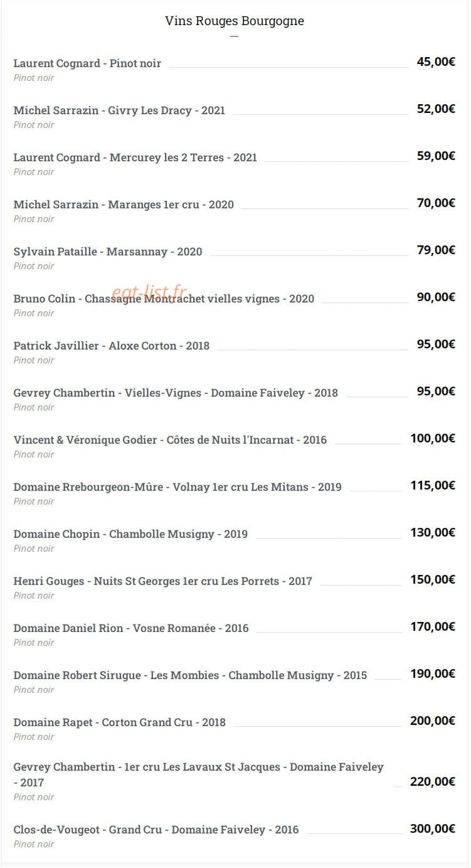
Task: Click the 90,00€ price for Bruno Colin
Action: coord(436,297)
